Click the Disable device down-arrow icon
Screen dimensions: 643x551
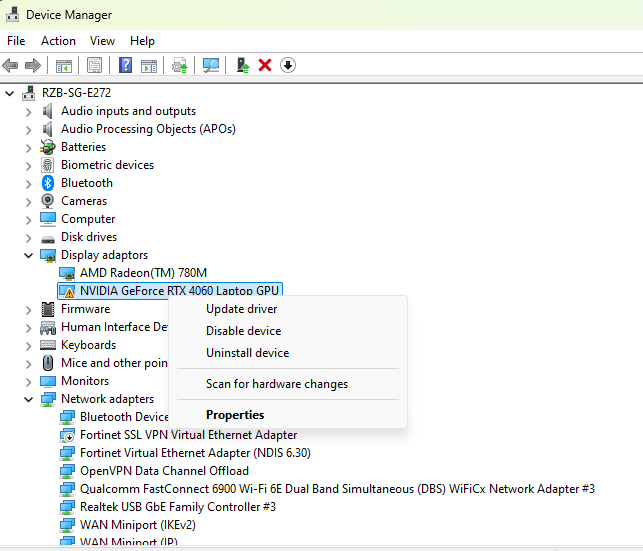tap(288, 65)
